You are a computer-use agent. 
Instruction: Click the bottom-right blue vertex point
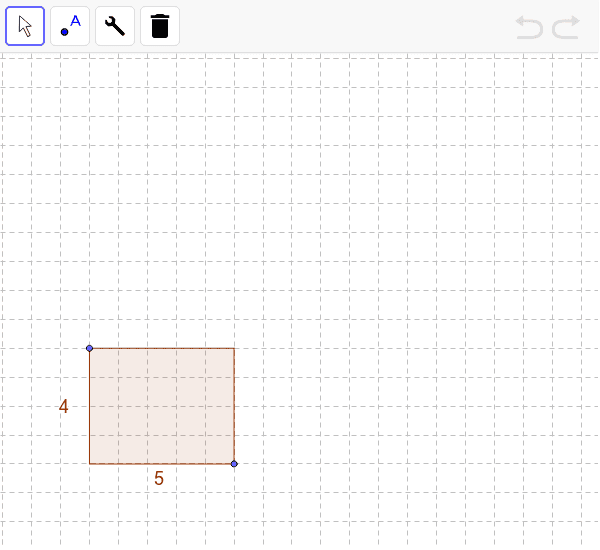coord(234,464)
